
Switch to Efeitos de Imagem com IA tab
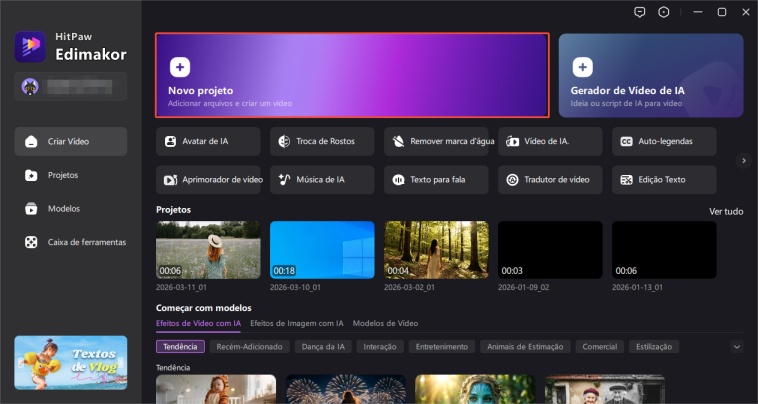pos(296,323)
